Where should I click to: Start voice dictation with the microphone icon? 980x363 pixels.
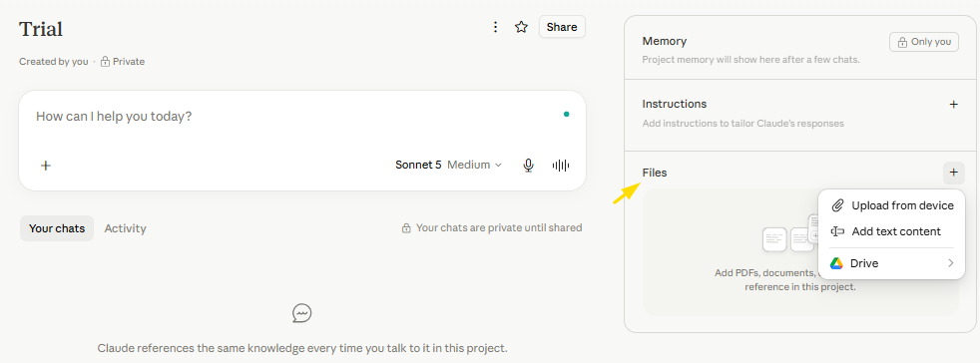click(x=528, y=165)
